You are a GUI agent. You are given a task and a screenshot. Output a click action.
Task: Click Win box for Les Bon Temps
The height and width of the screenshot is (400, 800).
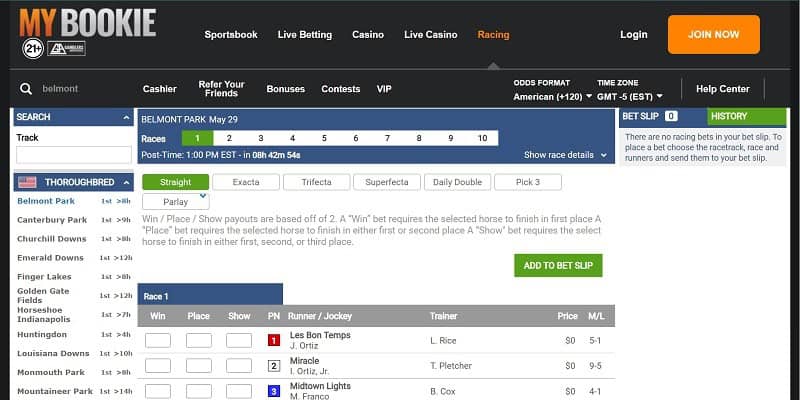158,340
